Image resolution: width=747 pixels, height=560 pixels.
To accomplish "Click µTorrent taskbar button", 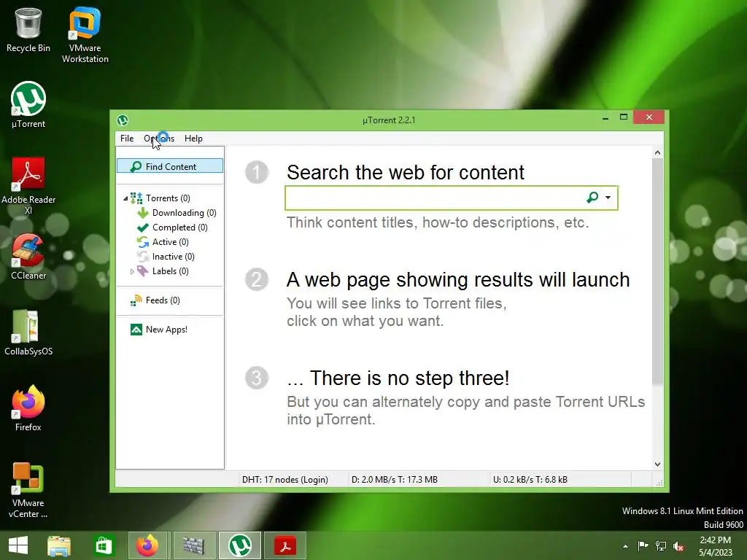I will point(240,545).
